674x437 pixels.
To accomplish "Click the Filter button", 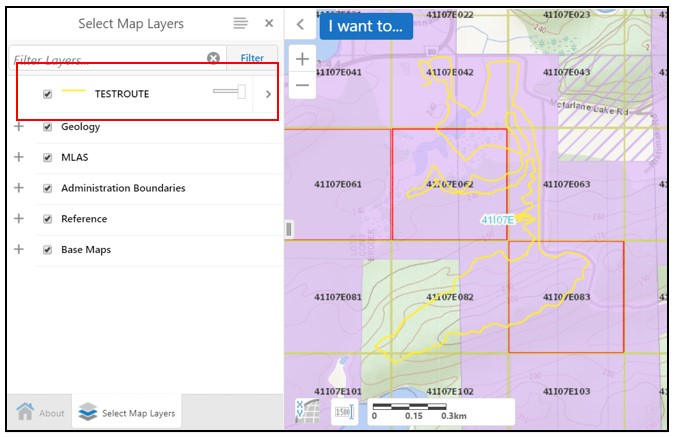I will (252, 59).
